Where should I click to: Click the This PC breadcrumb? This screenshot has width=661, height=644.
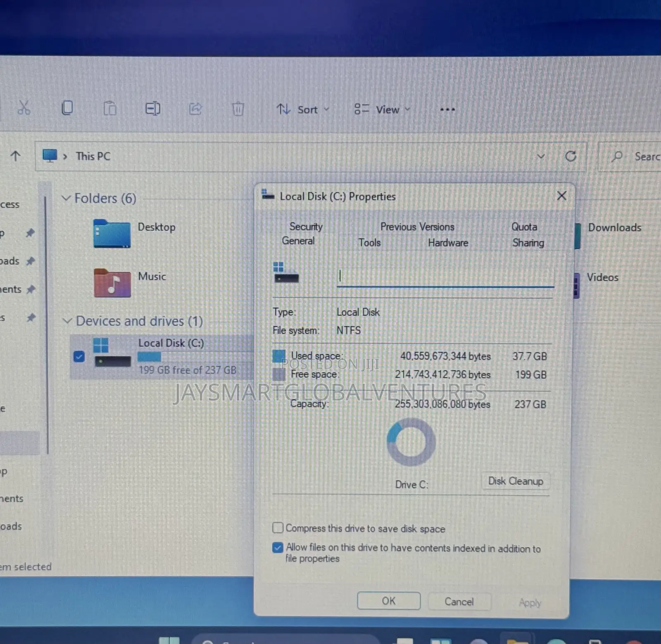pyautogui.click(x=93, y=156)
